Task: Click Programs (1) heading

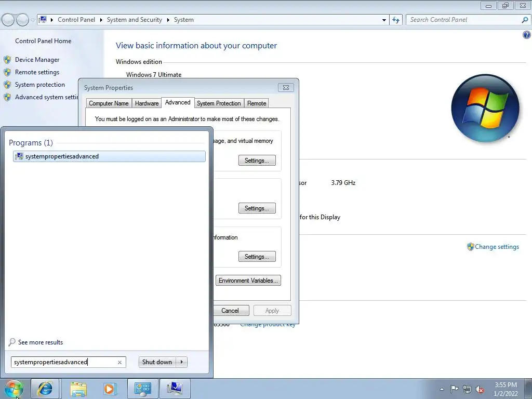Action: [31, 142]
